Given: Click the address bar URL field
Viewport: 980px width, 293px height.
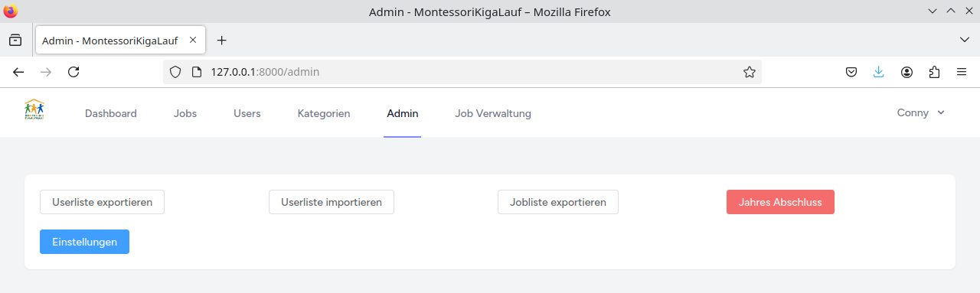Looking at the screenshot, I should [467, 72].
